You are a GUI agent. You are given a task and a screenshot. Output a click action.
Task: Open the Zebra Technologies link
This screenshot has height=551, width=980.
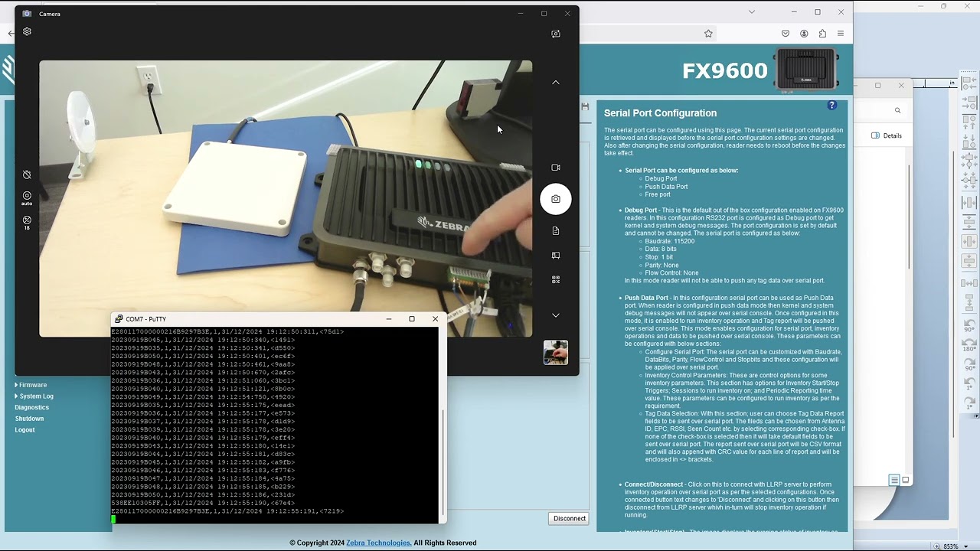coord(378,543)
